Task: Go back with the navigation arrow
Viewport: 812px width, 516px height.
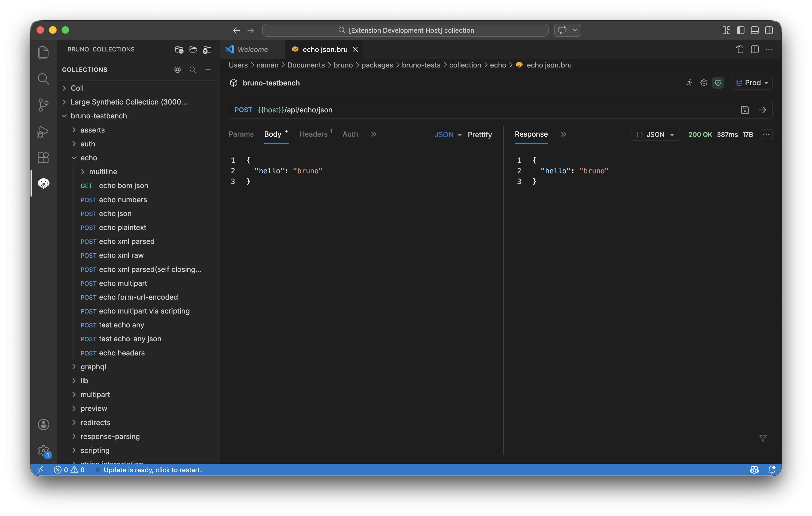Action: pyautogui.click(x=236, y=30)
